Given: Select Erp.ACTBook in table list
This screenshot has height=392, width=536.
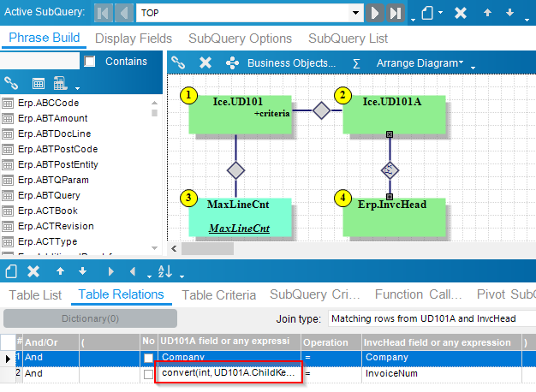Looking at the screenshot, I should tap(48, 211).
